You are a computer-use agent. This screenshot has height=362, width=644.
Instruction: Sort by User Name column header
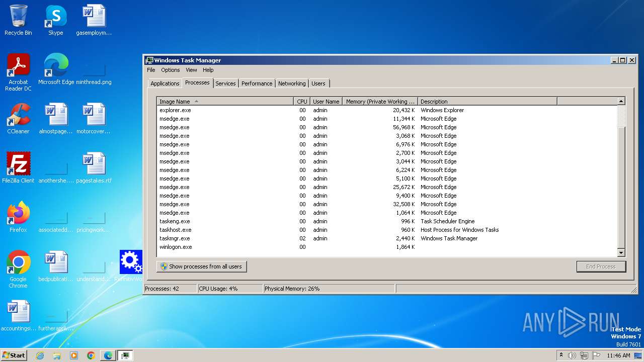[326, 102]
